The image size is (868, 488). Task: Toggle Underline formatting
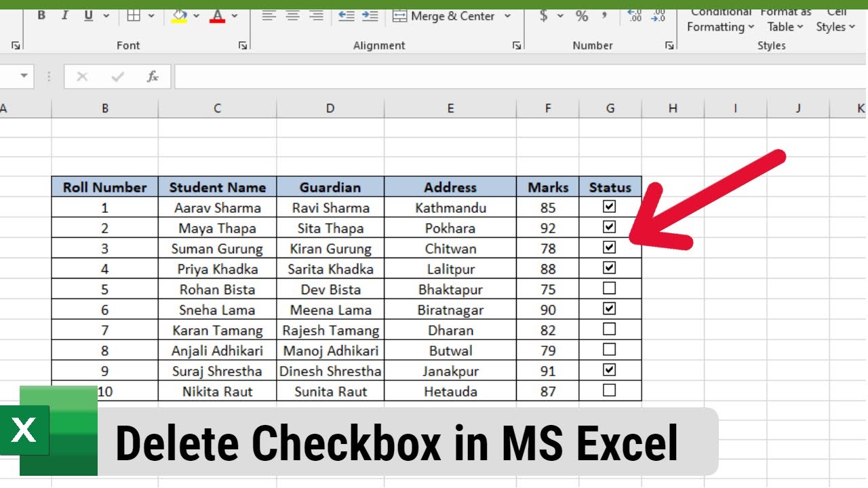pyautogui.click(x=88, y=15)
